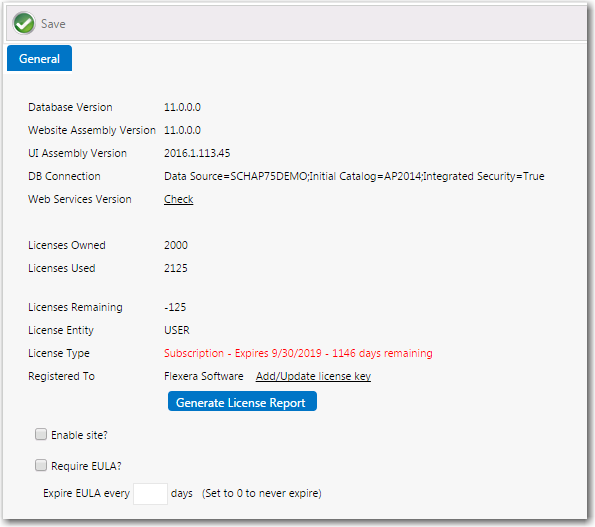Screen dimensions: 595x527
Task: Select the DB Connection data source string
Action: [x=354, y=176]
